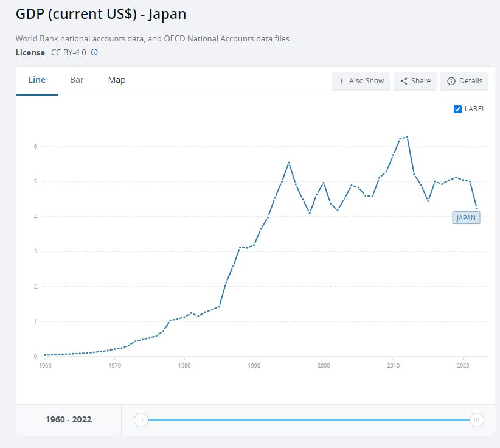Viewport: 500px width, 448px height.
Task: Click the 2010 x-axis label
Action: click(x=393, y=365)
